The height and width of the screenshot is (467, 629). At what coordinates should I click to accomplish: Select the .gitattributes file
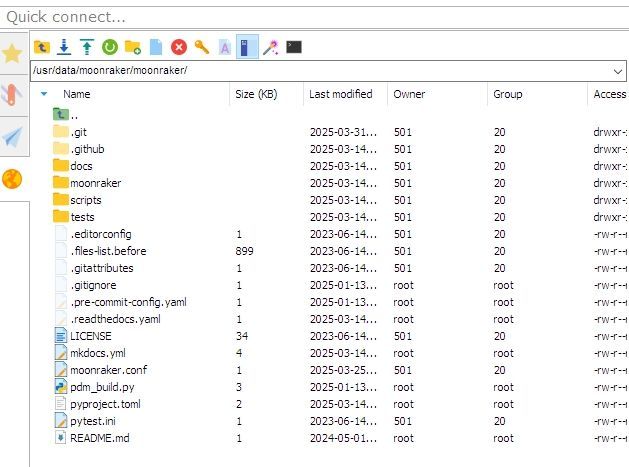click(94, 268)
